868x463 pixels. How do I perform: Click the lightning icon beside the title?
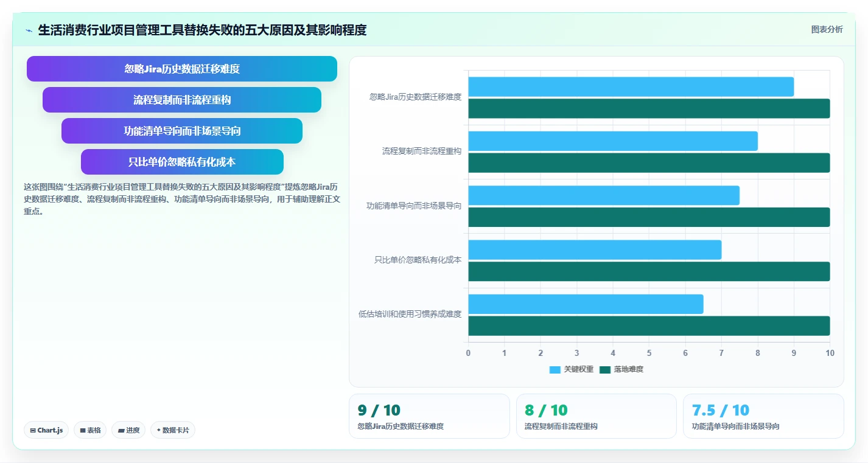pyautogui.click(x=29, y=30)
